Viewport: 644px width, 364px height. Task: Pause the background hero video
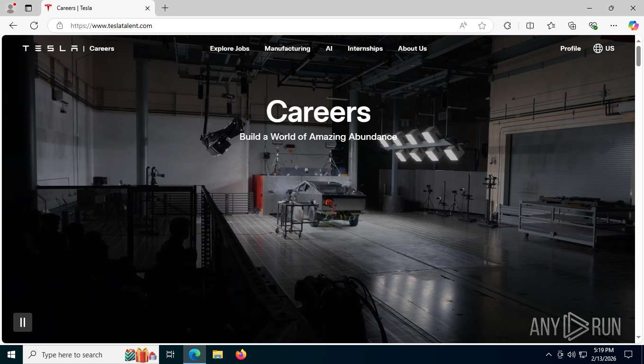pos(23,322)
